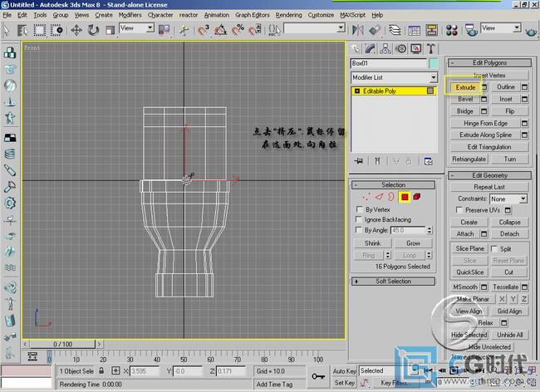Viewport: 540px width, 392px height.
Task: Toggle show end result in stack
Action: click(x=377, y=161)
